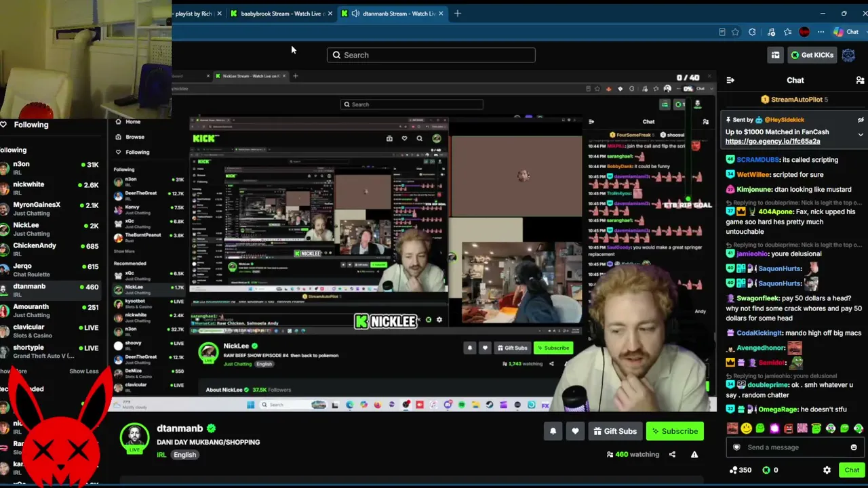Screen dimensions: 868x488
Task: Open Jerqo channel in Following sidebar
Action: pos(51,270)
